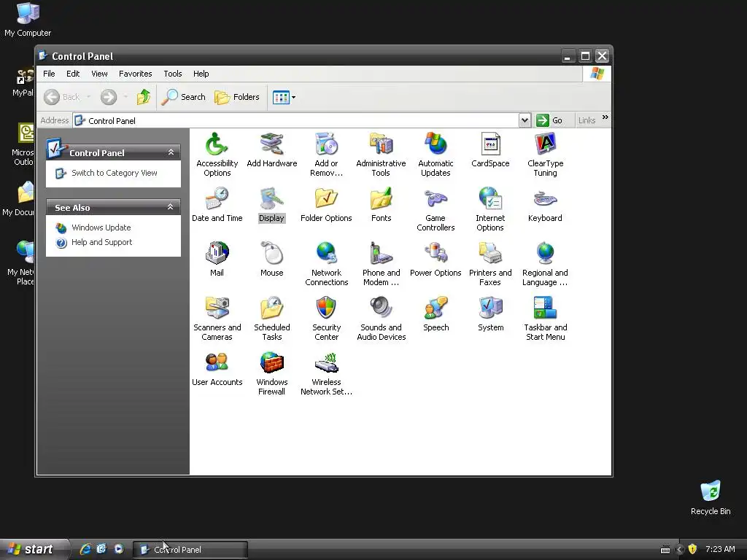Show hidden tray icons arrow

click(680, 549)
